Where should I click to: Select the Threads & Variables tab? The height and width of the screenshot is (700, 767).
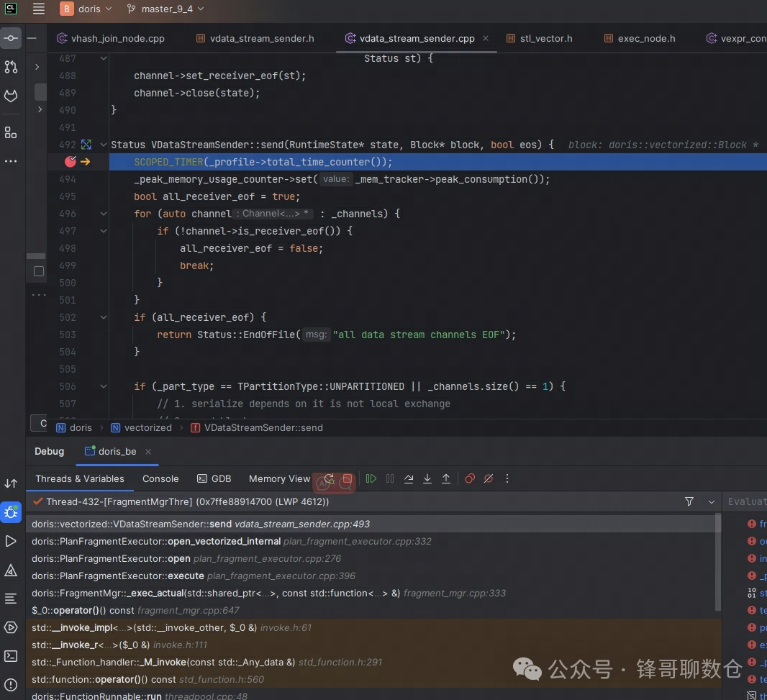click(x=80, y=479)
